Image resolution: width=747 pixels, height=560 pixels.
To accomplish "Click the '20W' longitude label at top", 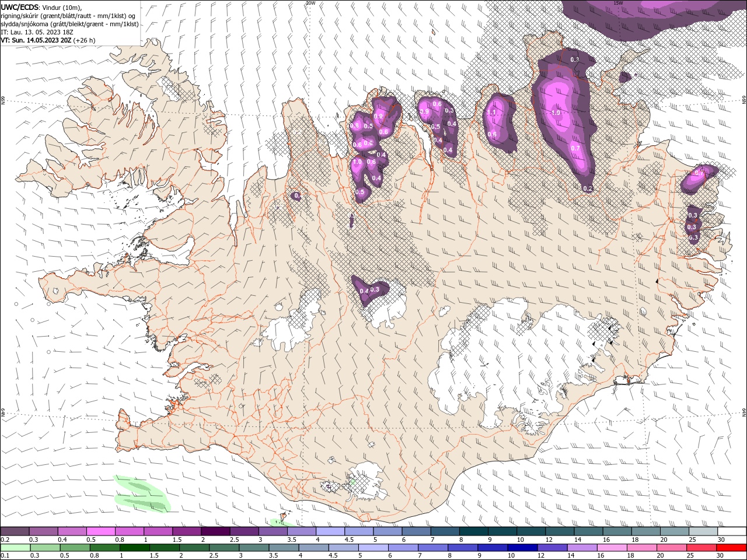I will click(x=310, y=3).
